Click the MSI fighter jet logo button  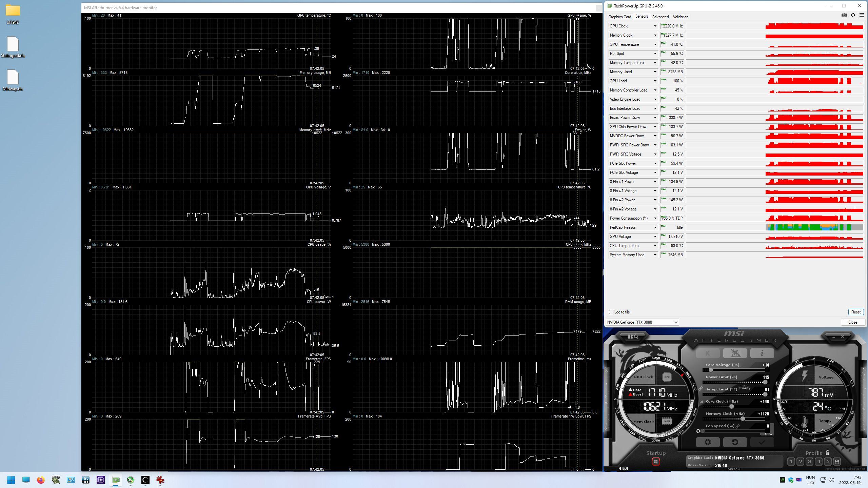[x=735, y=353]
